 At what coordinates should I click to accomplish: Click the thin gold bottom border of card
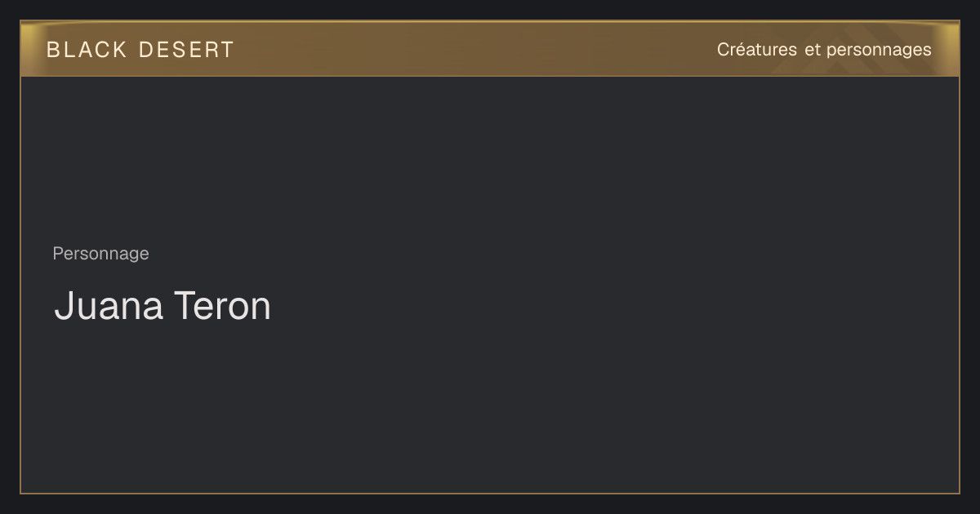(x=490, y=494)
